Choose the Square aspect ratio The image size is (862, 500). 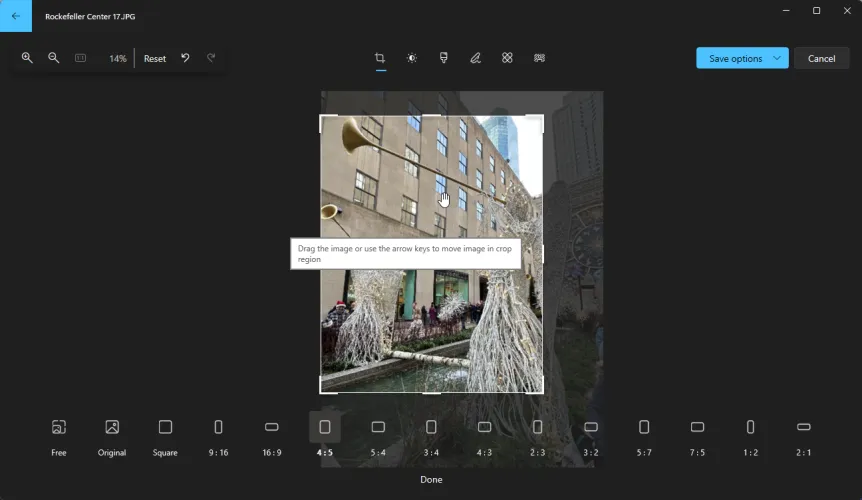tap(165, 436)
